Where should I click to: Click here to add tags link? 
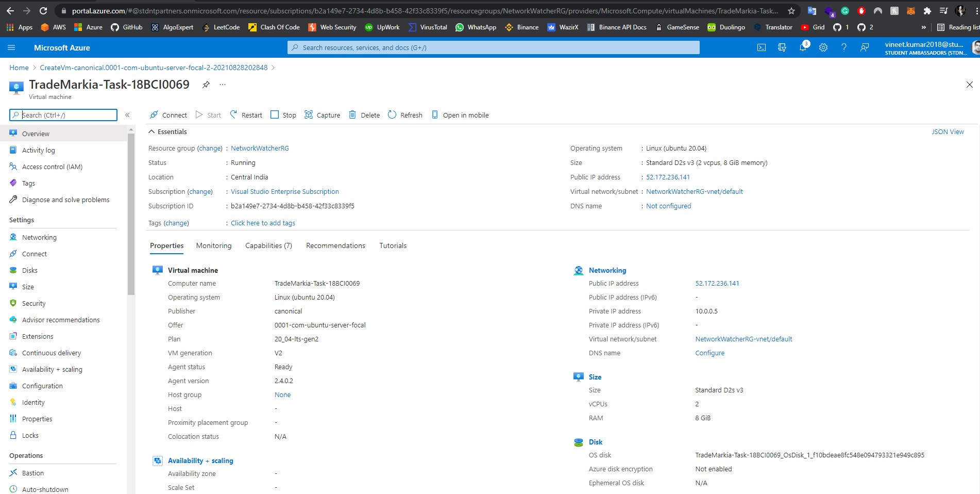click(x=263, y=223)
